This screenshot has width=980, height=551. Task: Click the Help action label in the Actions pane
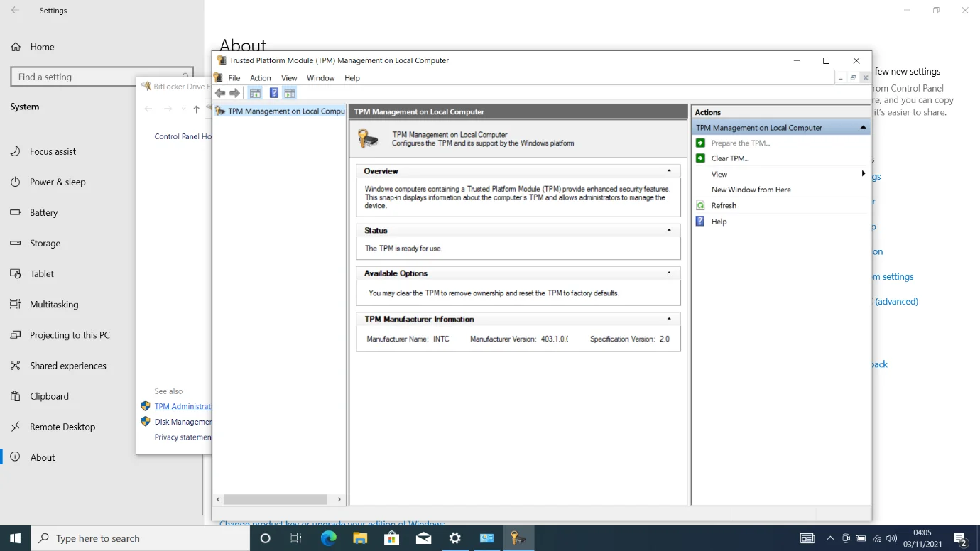719,222
